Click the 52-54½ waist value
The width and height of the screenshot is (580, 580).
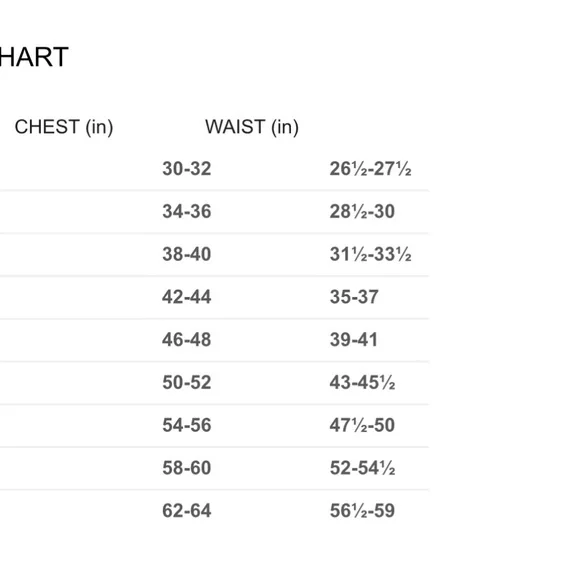362,468
